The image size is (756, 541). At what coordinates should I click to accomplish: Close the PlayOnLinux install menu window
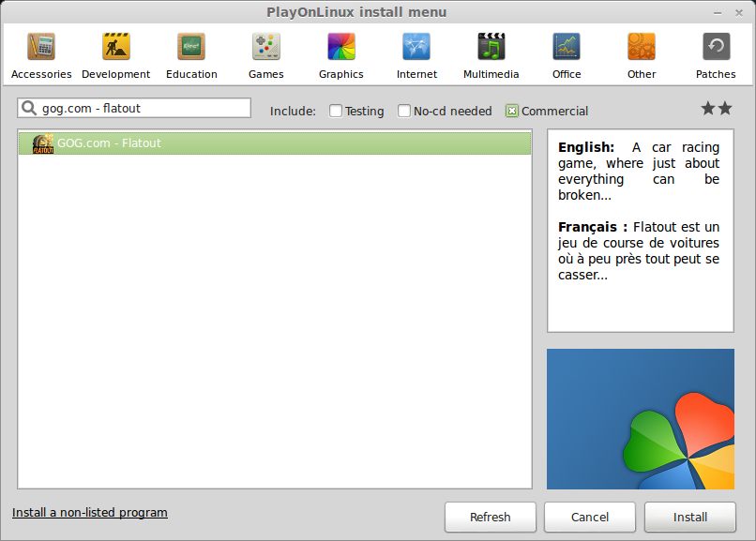coord(738,13)
